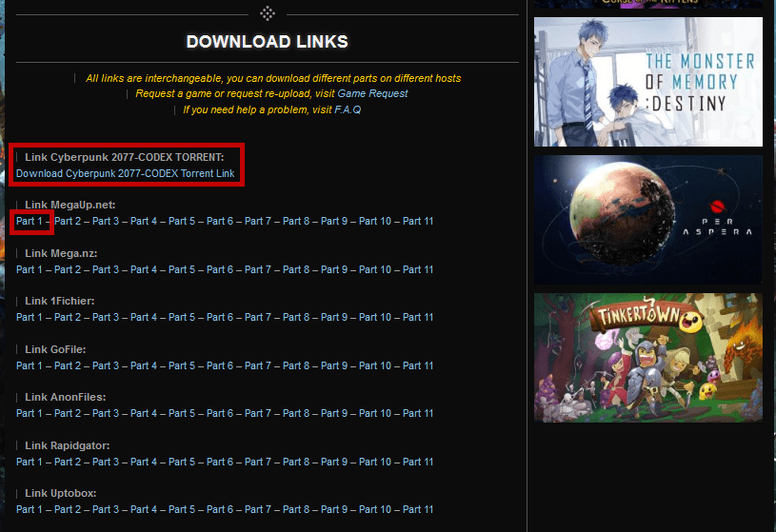
Task: Open GoFile Part 2 link
Action: click(68, 365)
